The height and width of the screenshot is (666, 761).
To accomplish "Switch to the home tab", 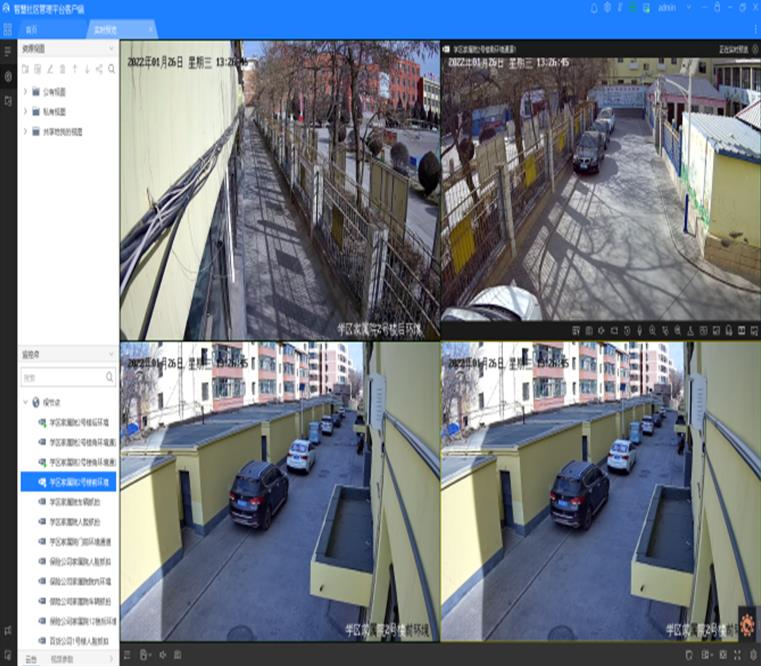I will pyautogui.click(x=31, y=29).
